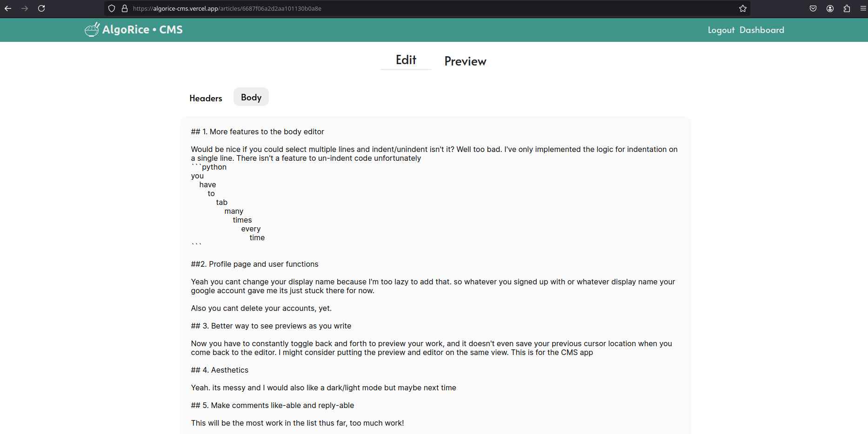The height and width of the screenshot is (434, 868).
Task: Click the word 'times' in code block
Action: tap(242, 220)
